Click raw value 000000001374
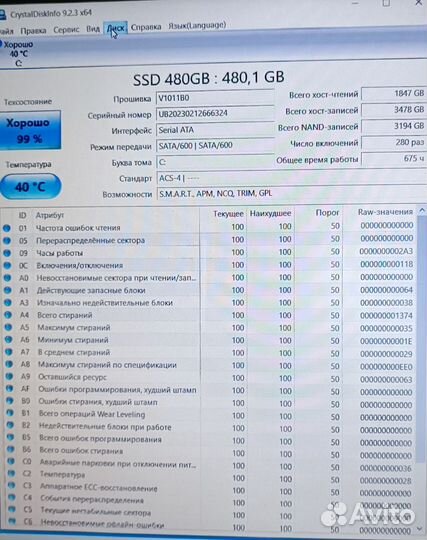The image size is (427, 540). (x=386, y=315)
